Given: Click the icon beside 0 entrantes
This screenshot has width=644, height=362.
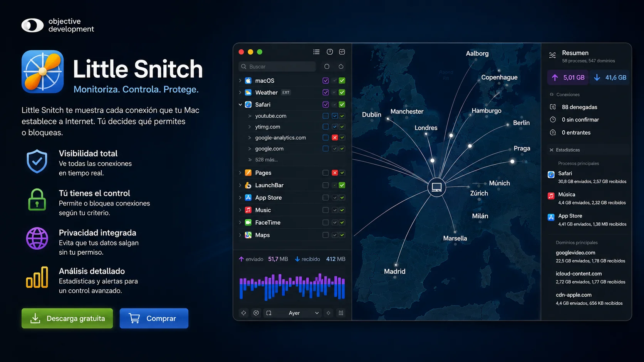Looking at the screenshot, I should (553, 132).
